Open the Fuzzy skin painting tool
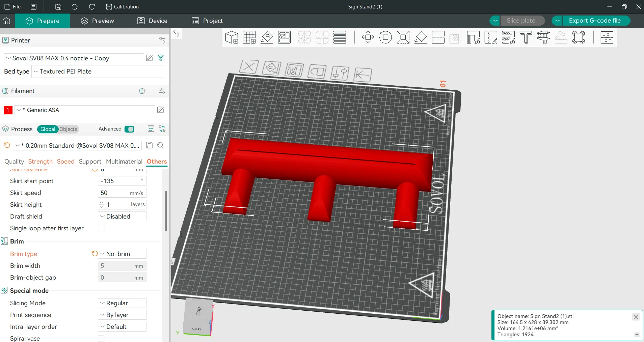Screen dimensions: 644x342 tap(508, 37)
